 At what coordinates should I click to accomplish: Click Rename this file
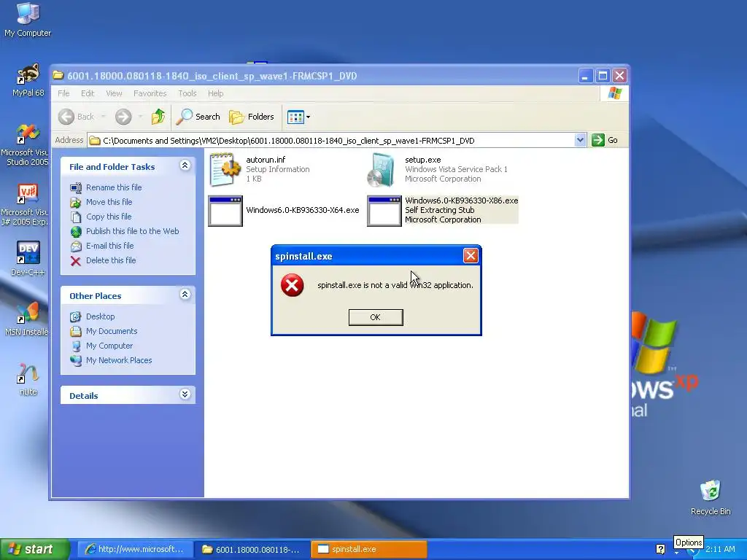coord(114,187)
